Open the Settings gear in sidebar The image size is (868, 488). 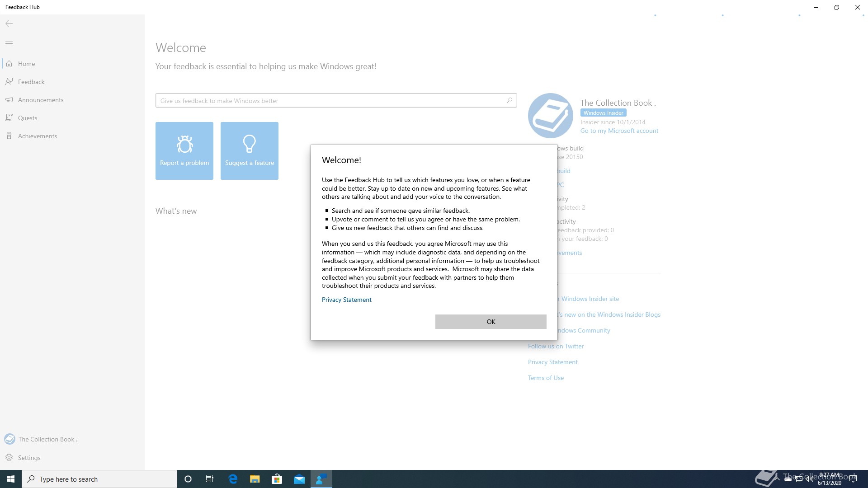(x=9, y=458)
